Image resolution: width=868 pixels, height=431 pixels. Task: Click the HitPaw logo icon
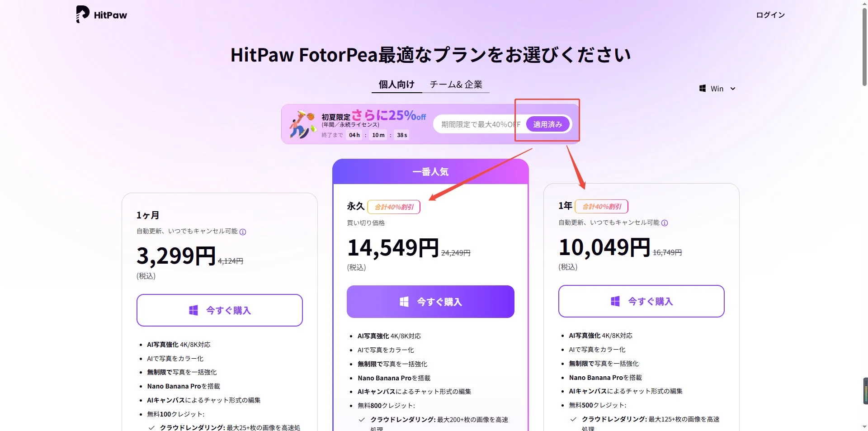click(x=83, y=14)
